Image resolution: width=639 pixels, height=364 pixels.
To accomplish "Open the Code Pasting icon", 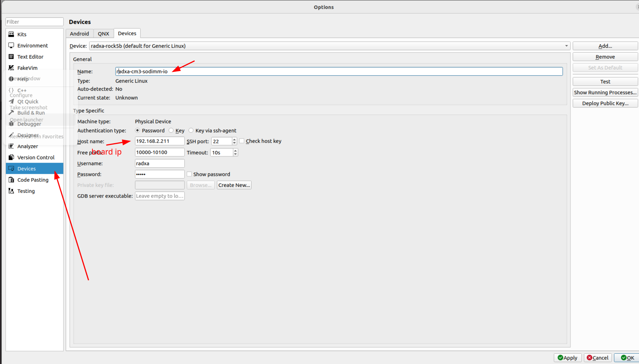I will [11, 180].
